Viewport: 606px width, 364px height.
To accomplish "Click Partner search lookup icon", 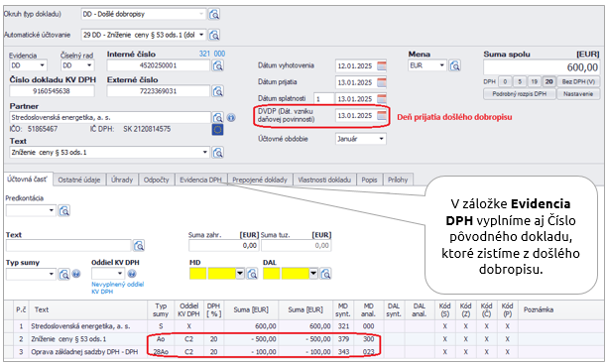I will tap(218, 117).
